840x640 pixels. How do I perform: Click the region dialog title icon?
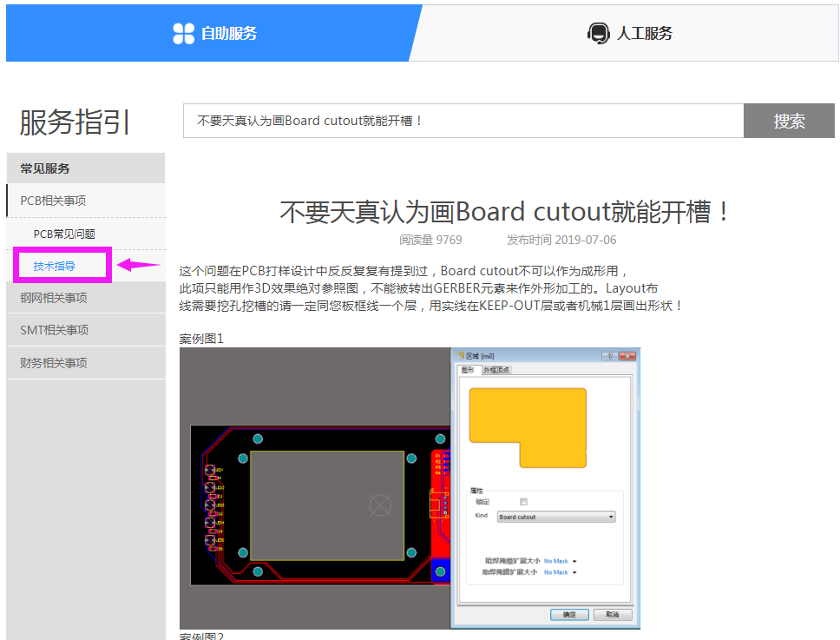click(x=460, y=356)
